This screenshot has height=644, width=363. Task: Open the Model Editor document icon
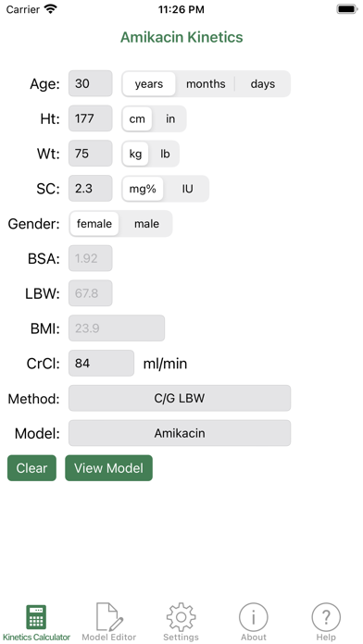pos(109,617)
